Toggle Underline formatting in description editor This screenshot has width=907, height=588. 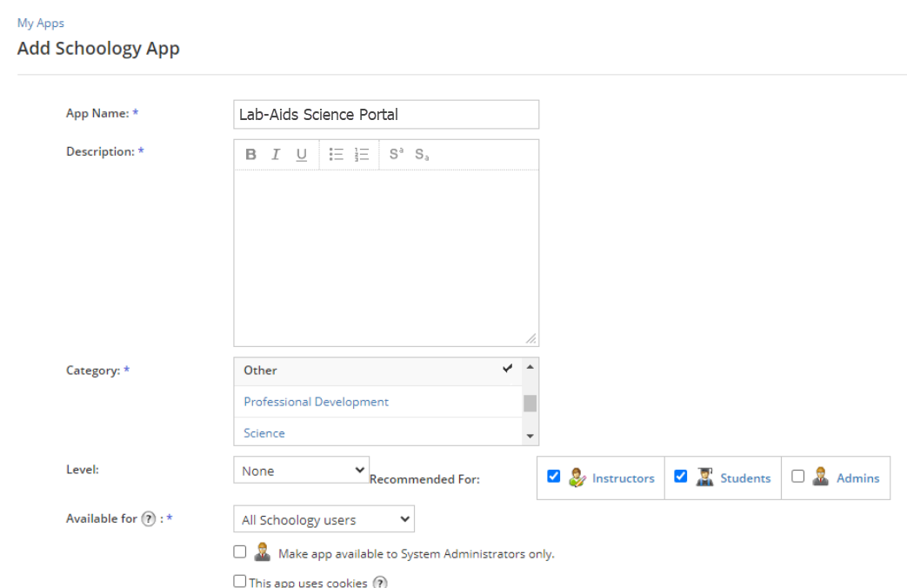(x=302, y=155)
